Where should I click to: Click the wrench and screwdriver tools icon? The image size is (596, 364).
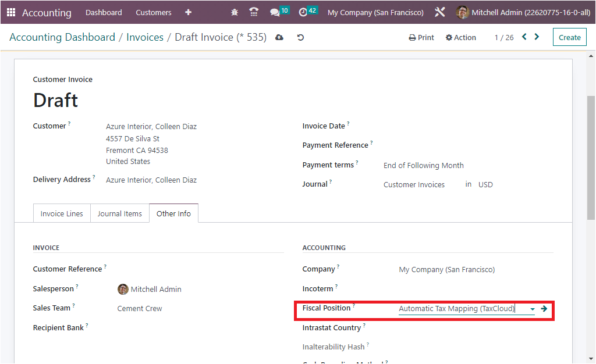(x=440, y=13)
